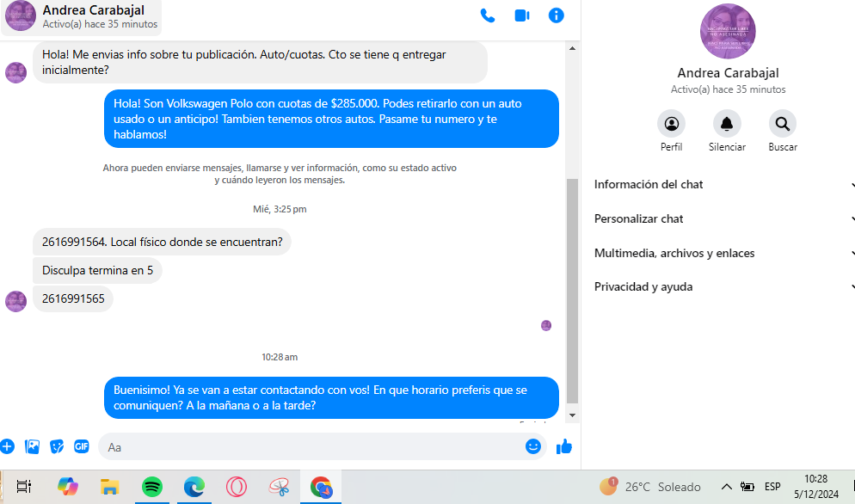Silence notifications with the Silenciar bell
Screen dimensions: 855x504
tap(727, 124)
